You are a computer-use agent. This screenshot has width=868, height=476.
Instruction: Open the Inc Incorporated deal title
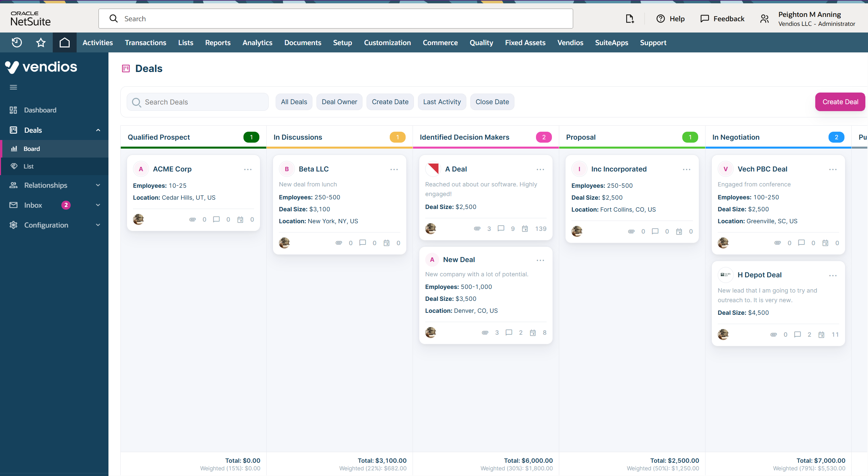[619, 169]
